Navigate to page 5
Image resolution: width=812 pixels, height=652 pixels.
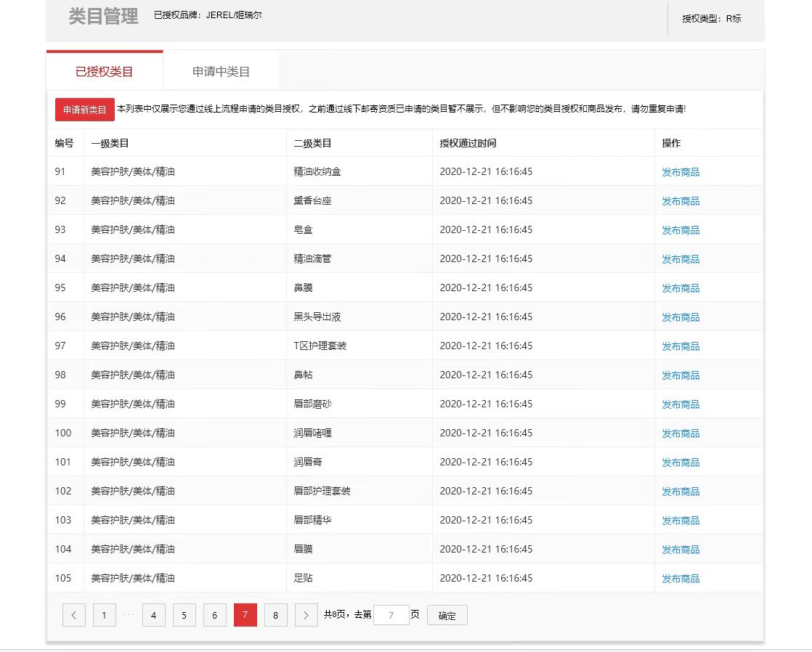(x=184, y=615)
